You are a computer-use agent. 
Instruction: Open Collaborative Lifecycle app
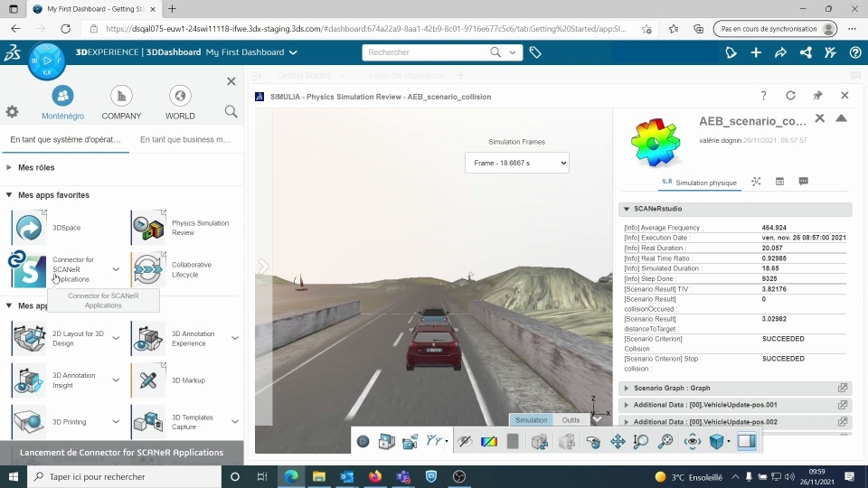[x=149, y=269]
